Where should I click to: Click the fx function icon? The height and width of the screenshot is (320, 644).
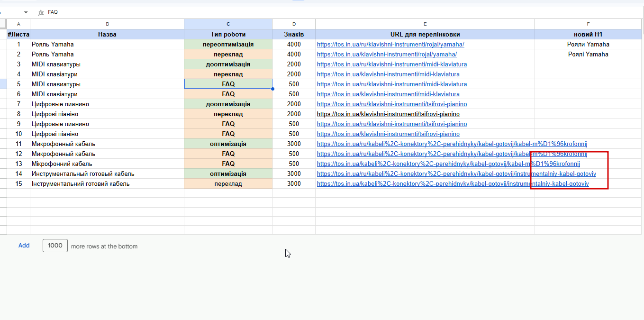tap(41, 12)
